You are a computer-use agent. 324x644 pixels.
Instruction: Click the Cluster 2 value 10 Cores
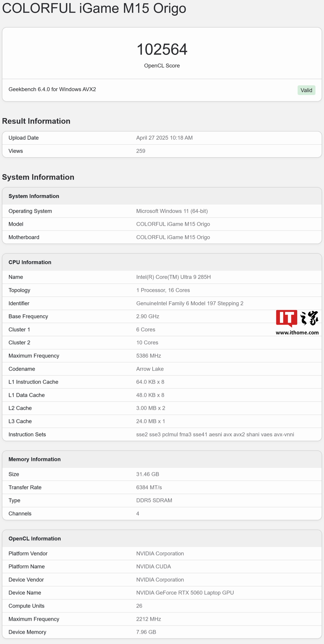[147, 343]
